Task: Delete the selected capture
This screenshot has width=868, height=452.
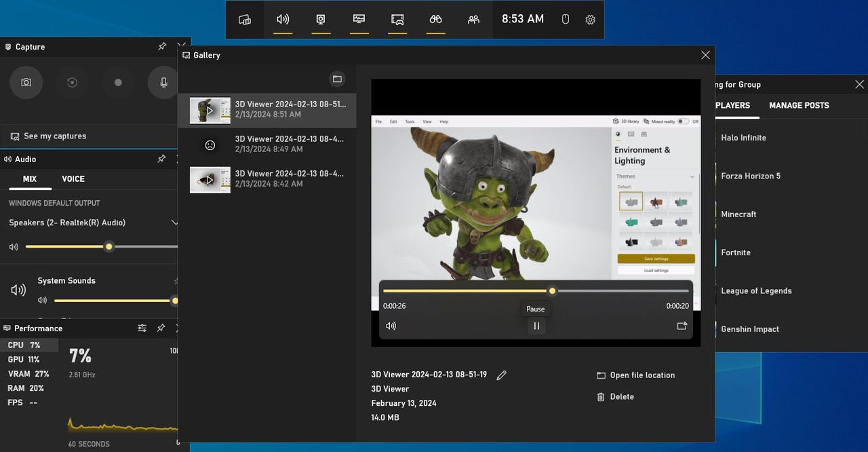Action: click(x=615, y=396)
